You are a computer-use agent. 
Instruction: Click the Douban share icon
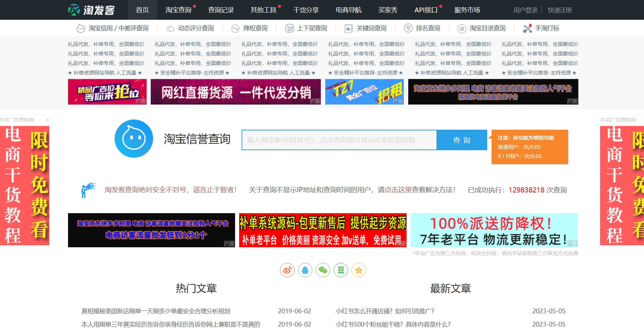point(341,270)
